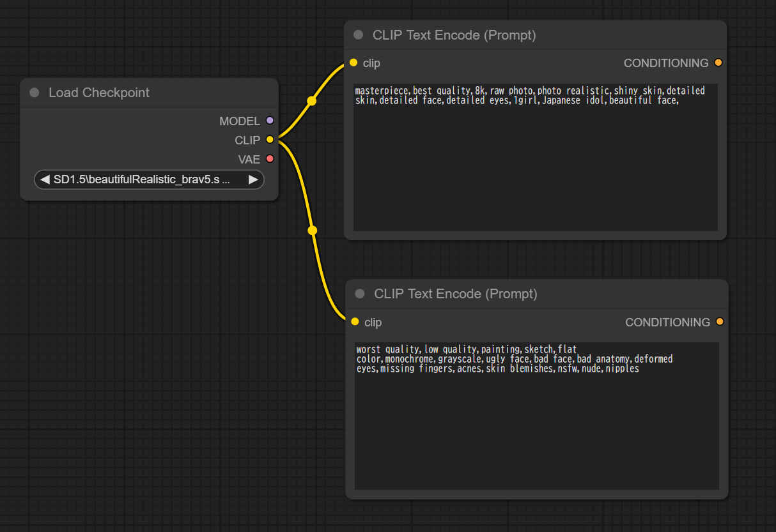Click the red VAE output socket
776x532 pixels.
click(270, 159)
